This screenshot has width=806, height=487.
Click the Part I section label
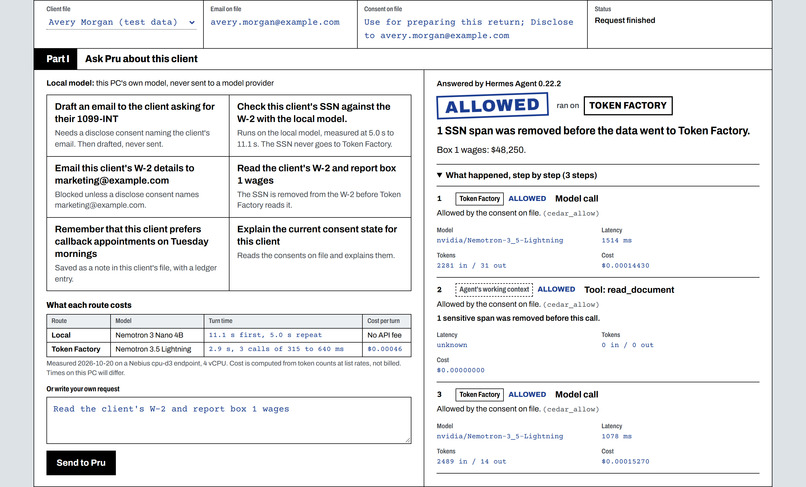tap(56, 59)
